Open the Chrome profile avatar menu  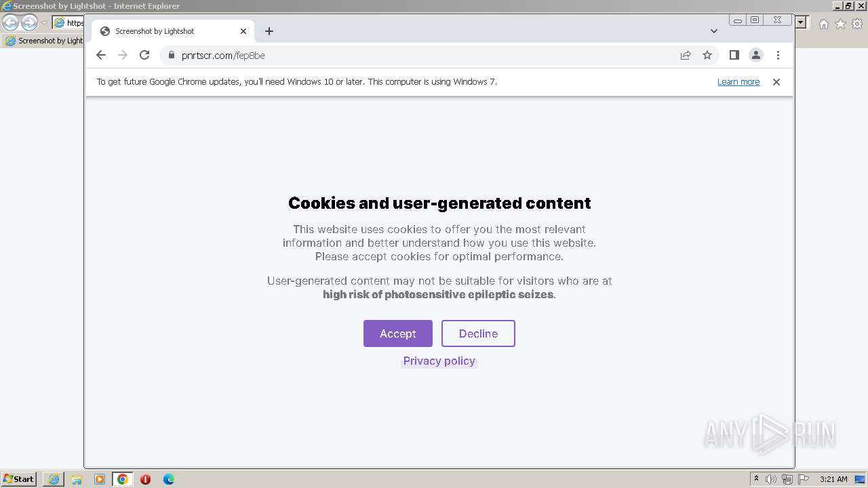point(756,55)
